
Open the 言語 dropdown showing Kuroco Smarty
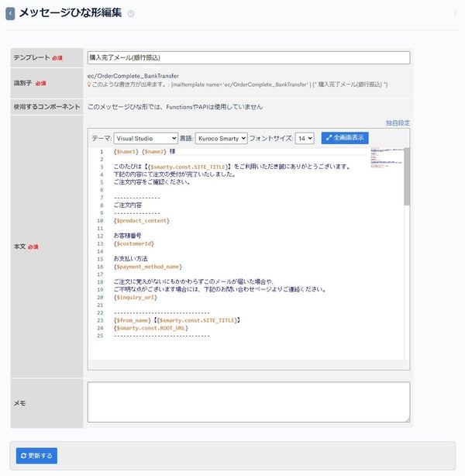[222, 139]
